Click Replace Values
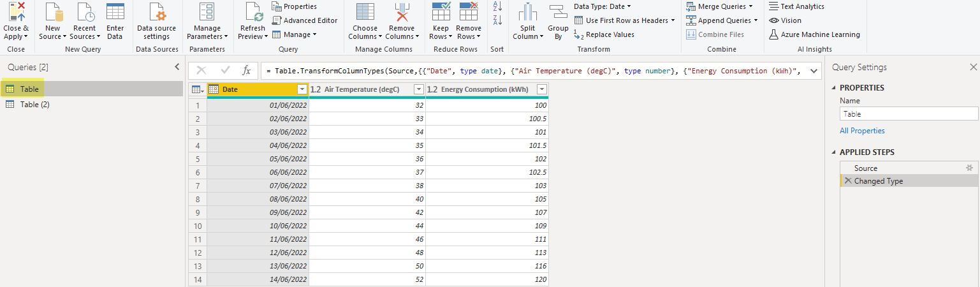 (604, 34)
